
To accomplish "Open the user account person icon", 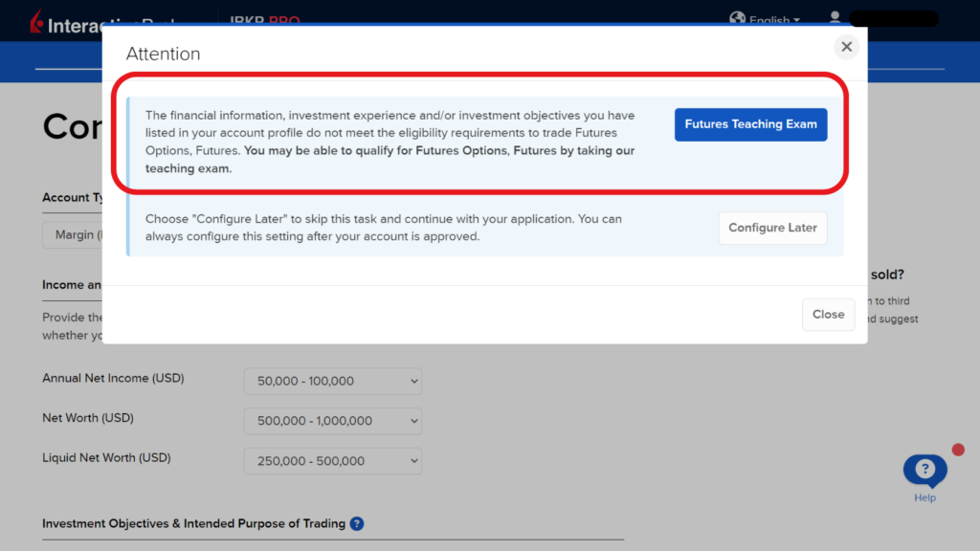I will click(835, 17).
